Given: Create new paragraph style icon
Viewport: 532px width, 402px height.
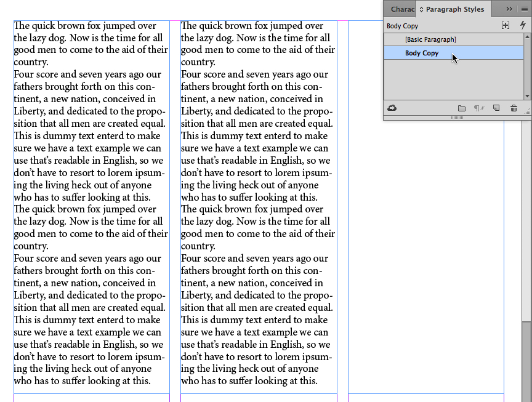Looking at the screenshot, I should [x=496, y=108].
